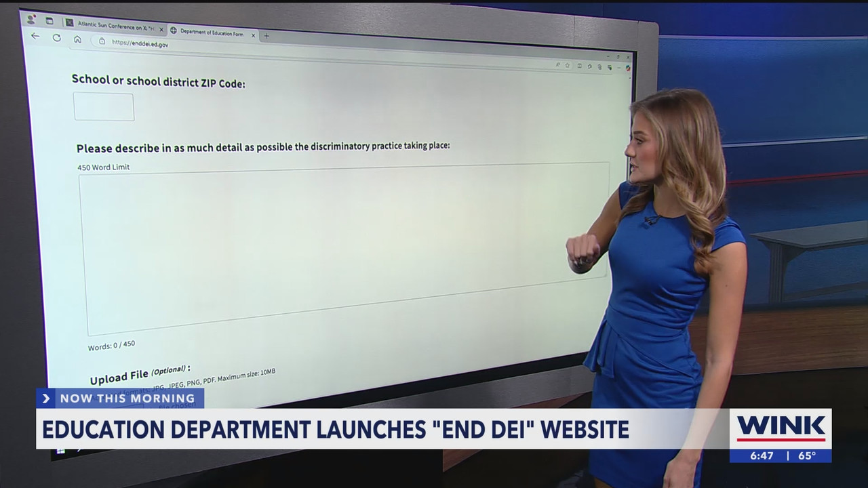Screen dimensions: 868x488
Task: Open the Settings and more ellipsis menu
Action: click(x=619, y=68)
